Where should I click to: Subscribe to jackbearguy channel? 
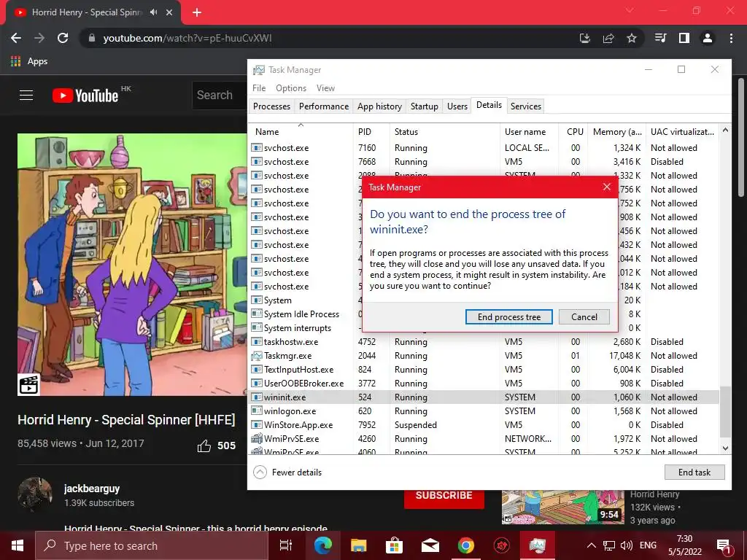[x=444, y=496]
